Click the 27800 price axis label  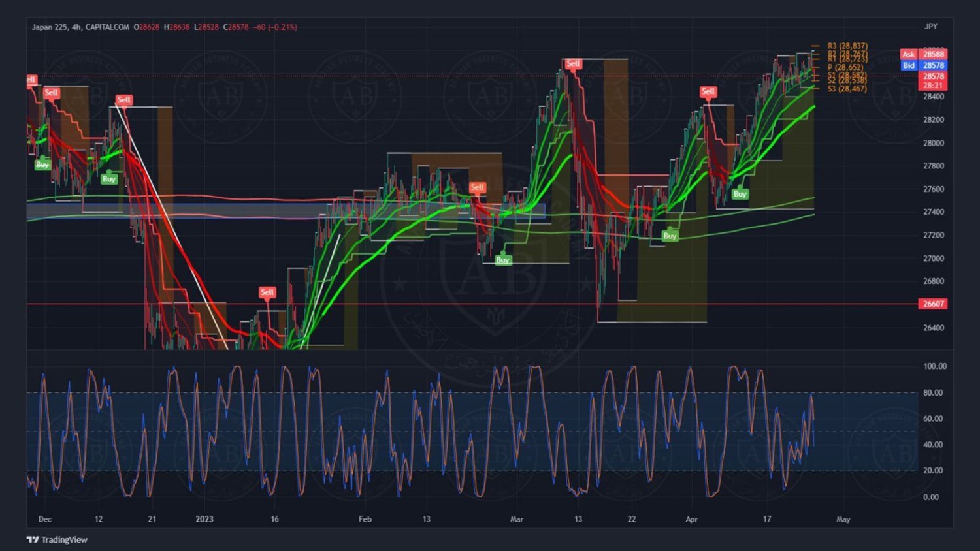tap(934, 166)
